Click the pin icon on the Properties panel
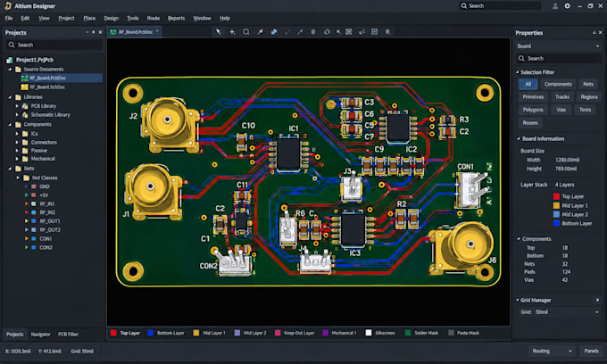Viewport: 607px width, 364px height. (x=595, y=33)
